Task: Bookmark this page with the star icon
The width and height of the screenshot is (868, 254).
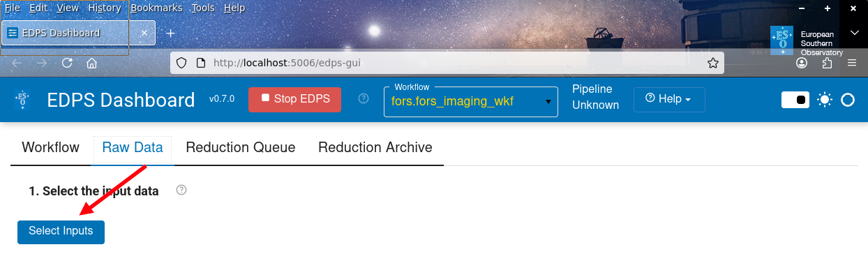Action: [x=712, y=63]
